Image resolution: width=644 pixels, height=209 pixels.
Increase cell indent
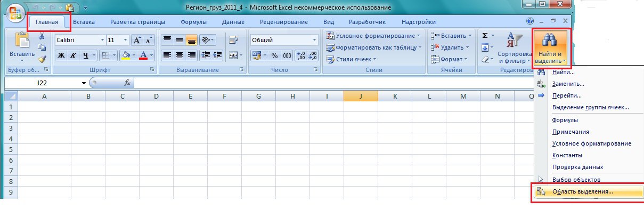[217, 55]
